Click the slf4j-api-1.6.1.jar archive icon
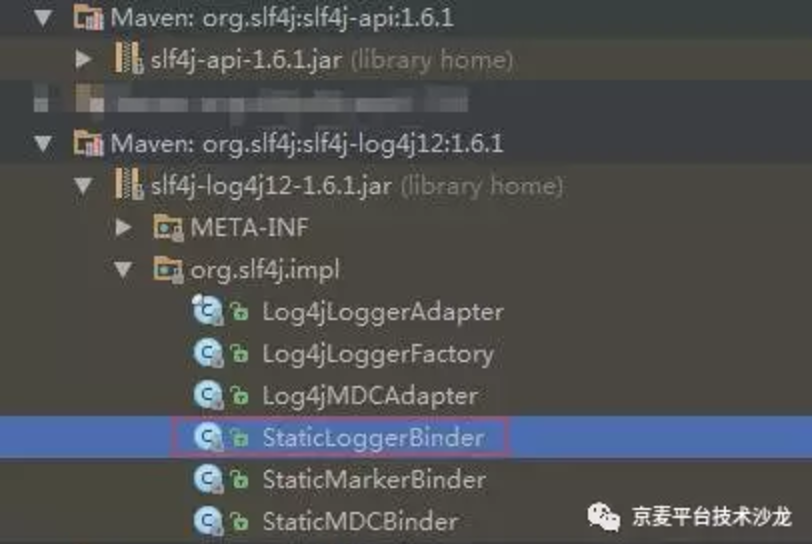The height and width of the screenshot is (544, 812). pyautogui.click(x=128, y=58)
